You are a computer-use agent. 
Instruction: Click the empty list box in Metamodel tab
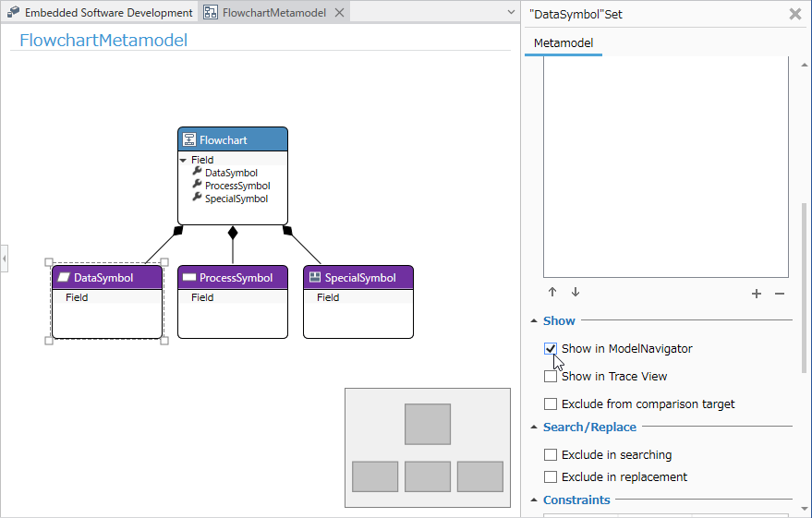666,168
